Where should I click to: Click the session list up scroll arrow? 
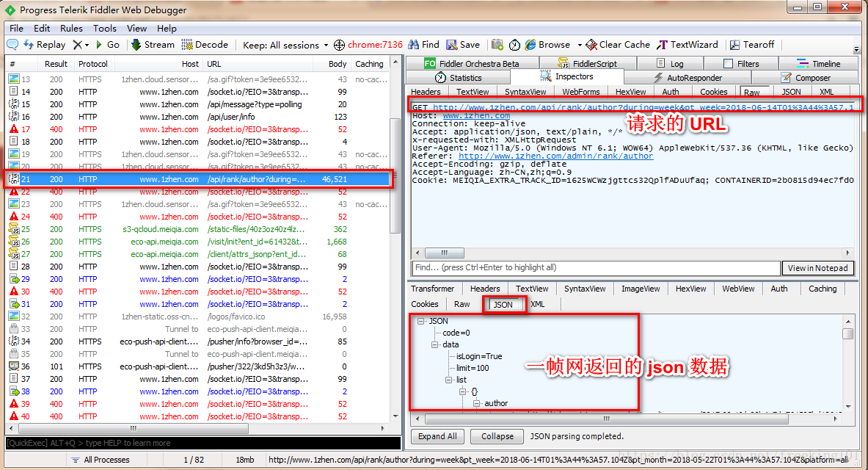pyautogui.click(x=395, y=62)
